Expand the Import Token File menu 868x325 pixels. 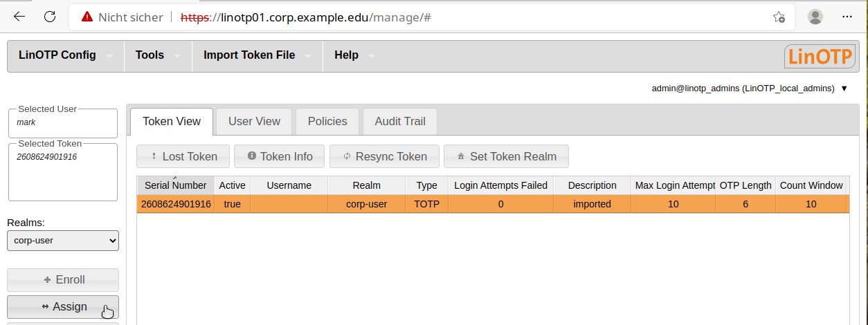pyautogui.click(x=256, y=55)
